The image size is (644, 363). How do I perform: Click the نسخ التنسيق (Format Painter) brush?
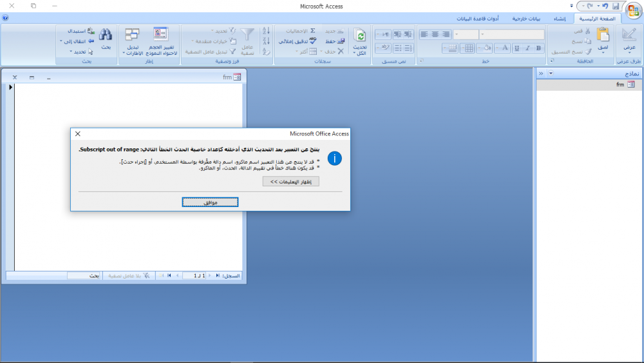tap(589, 52)
